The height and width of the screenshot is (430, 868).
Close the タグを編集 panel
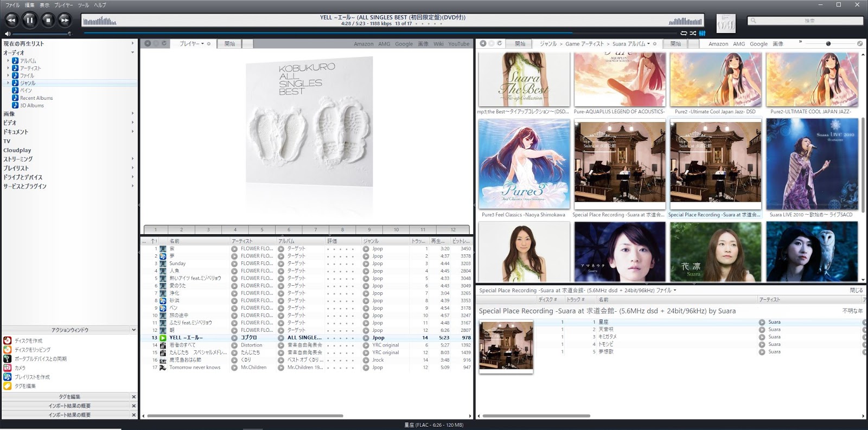[133, 397]
